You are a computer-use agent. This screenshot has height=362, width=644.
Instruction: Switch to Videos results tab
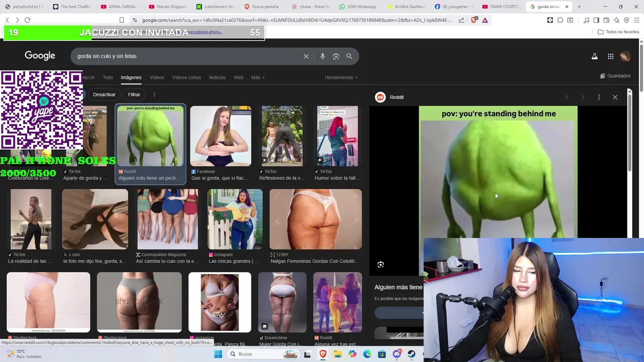tap(156, 77)
